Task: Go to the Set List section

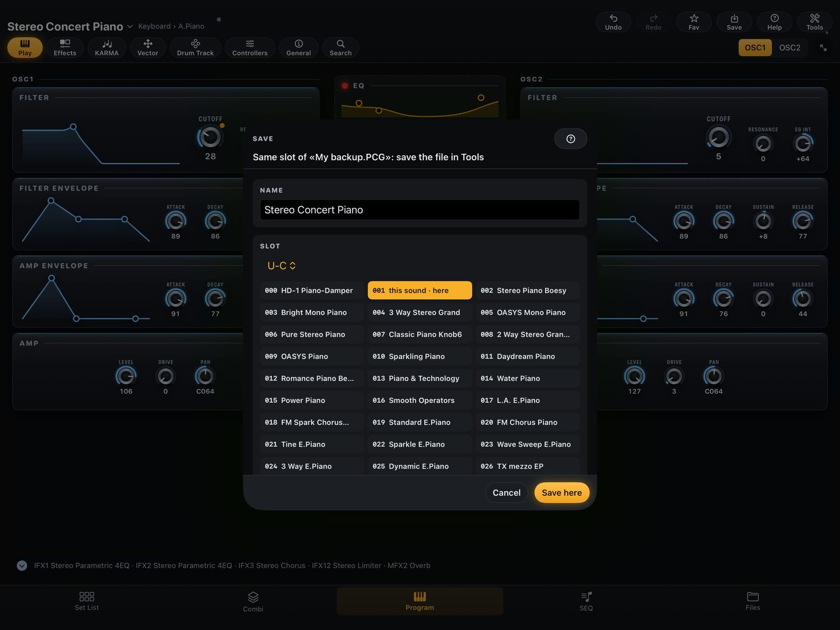Action: (x=87, y=601)
